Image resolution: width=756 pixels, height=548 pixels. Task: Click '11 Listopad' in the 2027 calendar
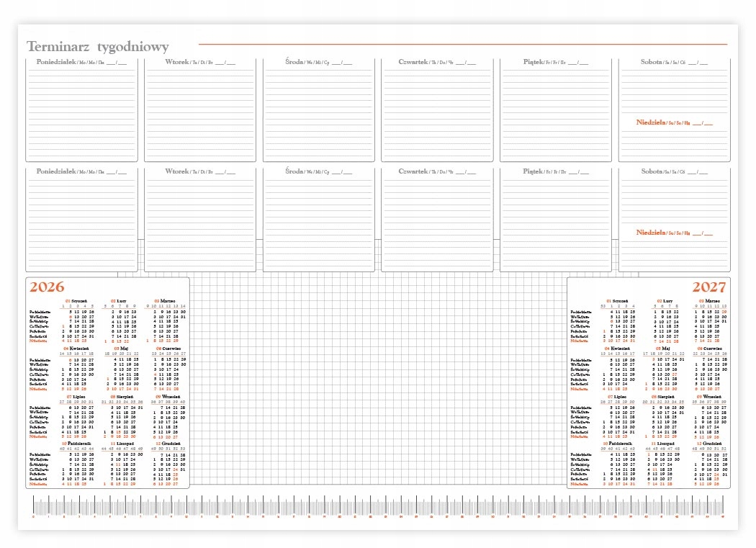663,444
